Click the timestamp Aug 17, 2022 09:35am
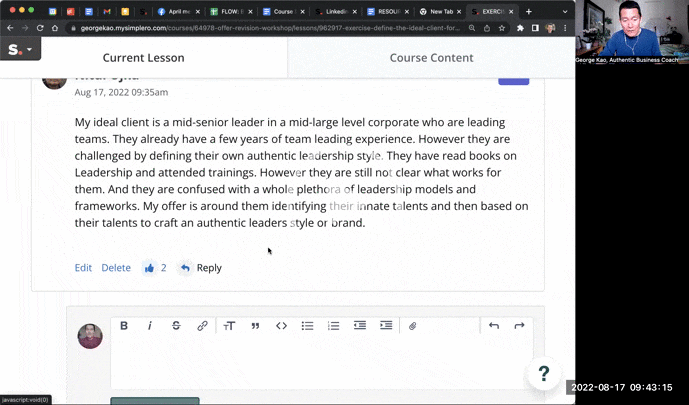The image size is (689, 405). tap(121, 92)
